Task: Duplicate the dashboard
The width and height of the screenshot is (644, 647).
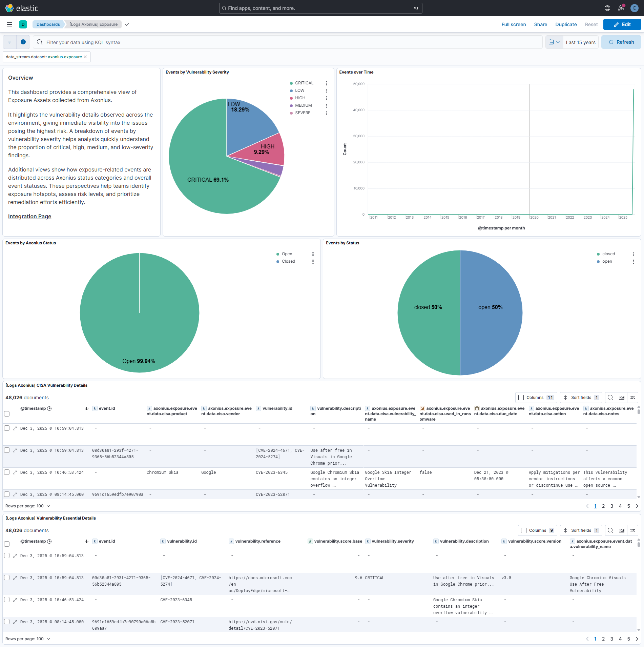Action: [566, 24]
